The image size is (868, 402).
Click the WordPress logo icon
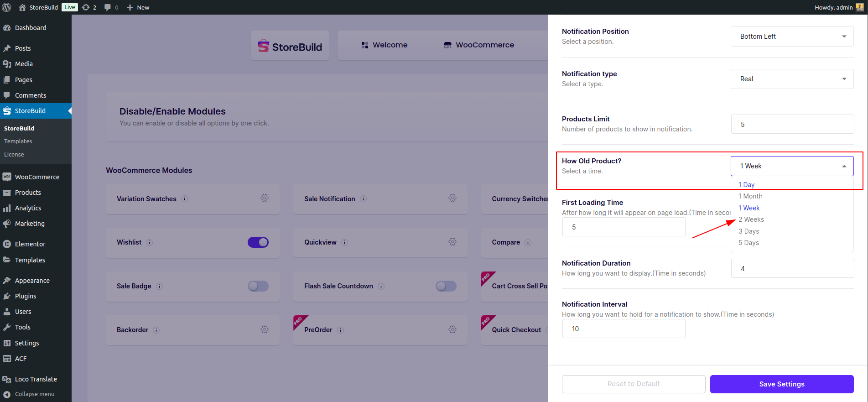[7, 7]
